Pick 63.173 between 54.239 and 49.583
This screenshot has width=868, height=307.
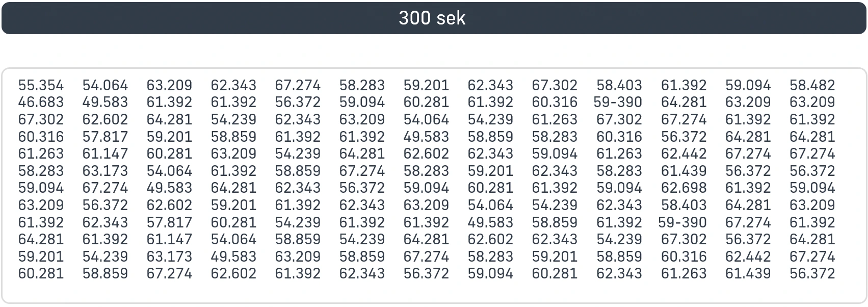pyautogui.click(x=169, y=257)
